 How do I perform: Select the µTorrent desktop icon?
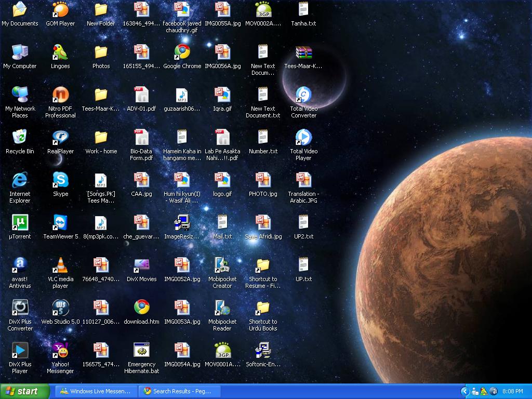coord(20,223)
